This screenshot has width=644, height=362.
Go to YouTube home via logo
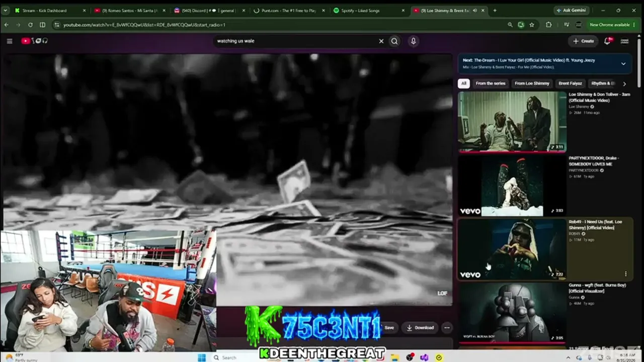pyautogui.click(x=34, y=41)
